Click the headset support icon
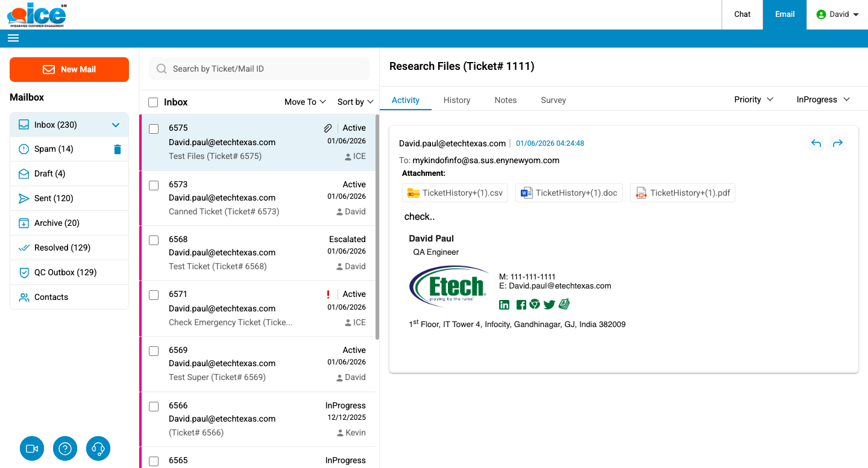 [x=98, y=449]
